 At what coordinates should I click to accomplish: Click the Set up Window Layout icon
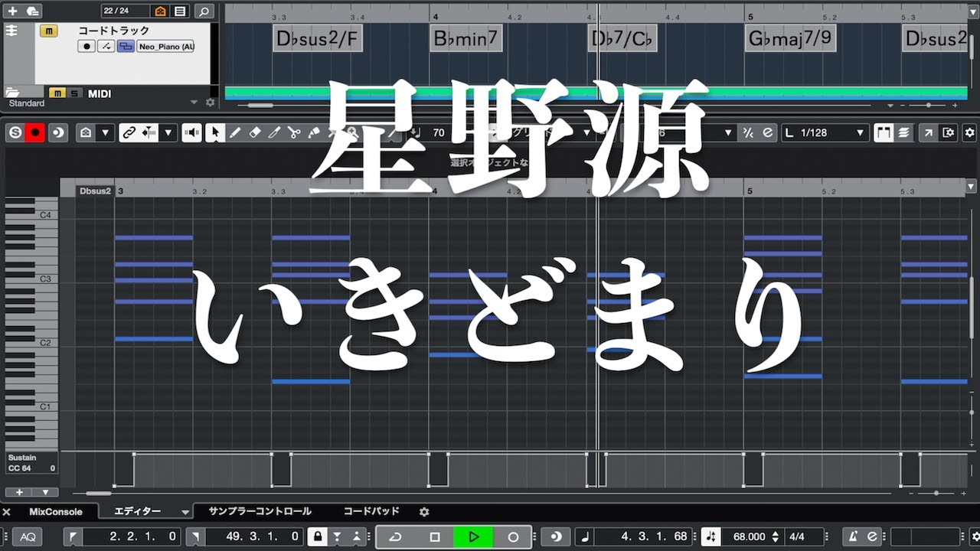[x=949, y=132]
